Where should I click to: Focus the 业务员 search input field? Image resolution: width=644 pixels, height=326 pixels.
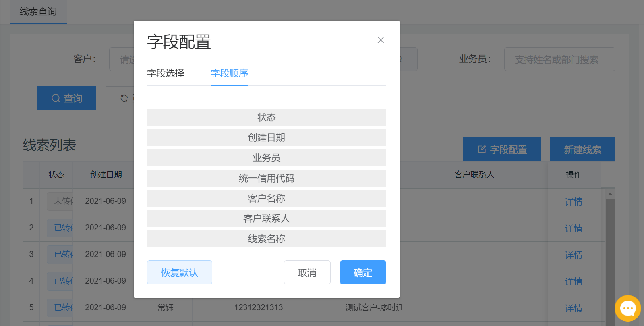click(x=559, y=59)
